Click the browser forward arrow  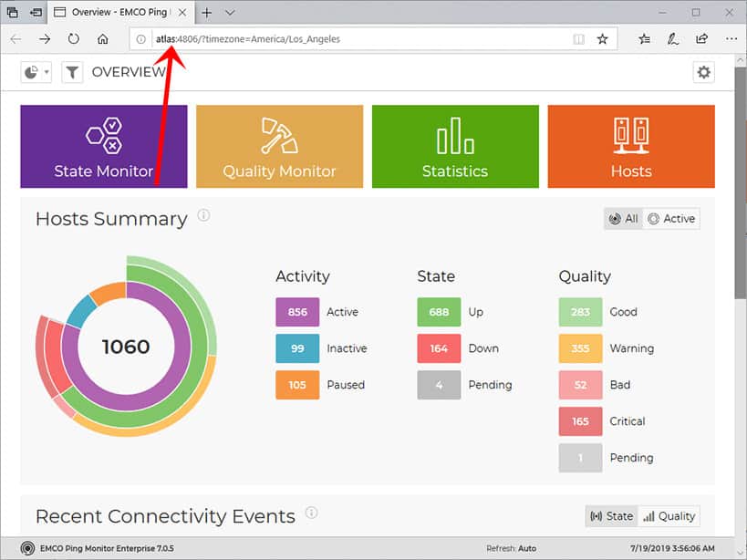pyautogui.click(x=45, y=39)
